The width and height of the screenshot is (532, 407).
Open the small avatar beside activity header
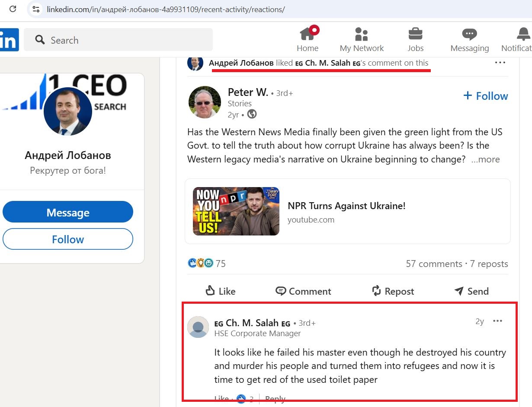195,63
